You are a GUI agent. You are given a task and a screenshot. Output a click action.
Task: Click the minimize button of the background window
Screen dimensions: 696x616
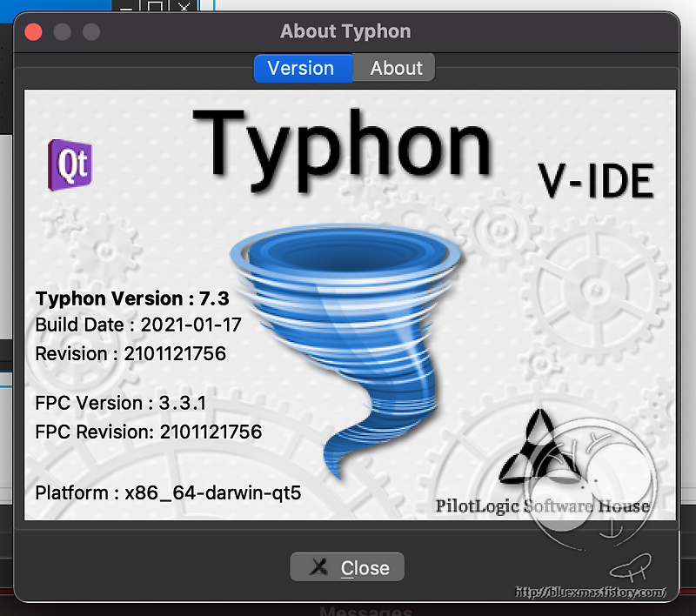(x=126, y=8)
